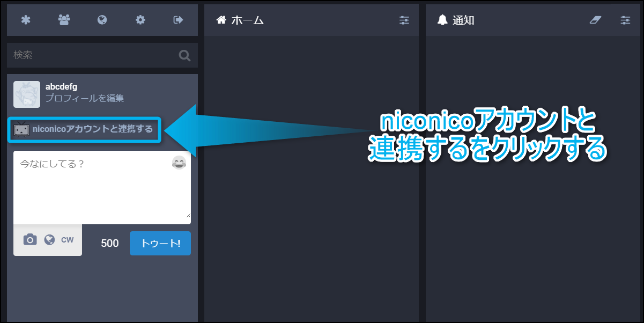The height and width of the screenshot is (323, 644).
Task: Log out using the sign-out icon
Action: [x=179, y=20]
